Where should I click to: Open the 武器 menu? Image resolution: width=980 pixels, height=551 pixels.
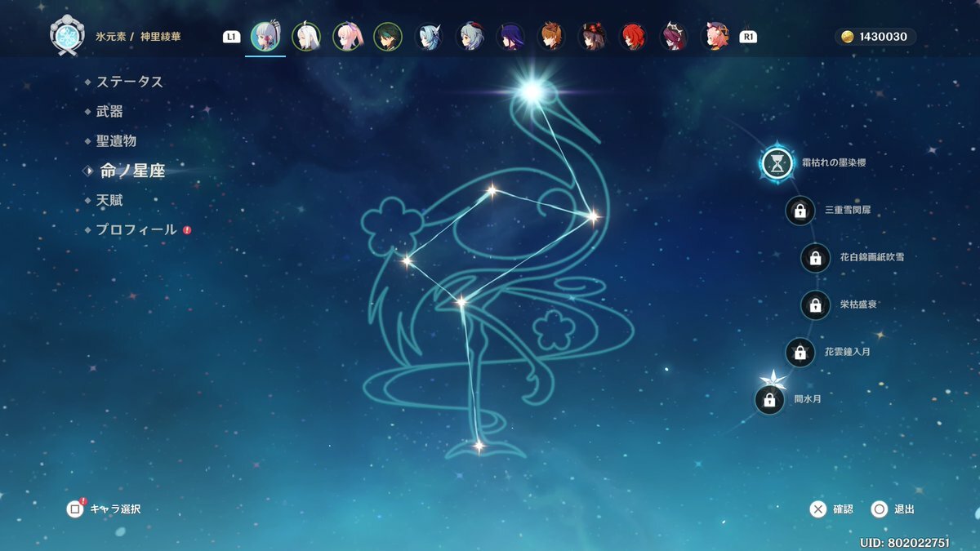point(109,111)
